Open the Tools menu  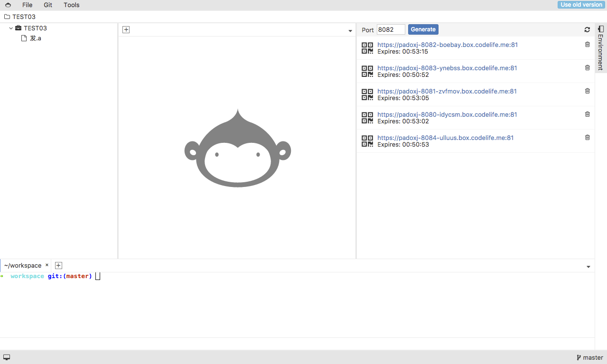(x=72, y=5)
